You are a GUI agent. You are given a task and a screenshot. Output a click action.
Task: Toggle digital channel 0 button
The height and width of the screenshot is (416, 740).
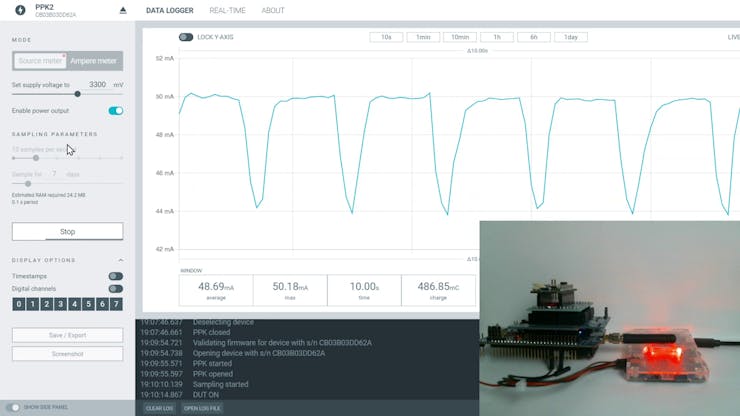click(x=19, y=304)
